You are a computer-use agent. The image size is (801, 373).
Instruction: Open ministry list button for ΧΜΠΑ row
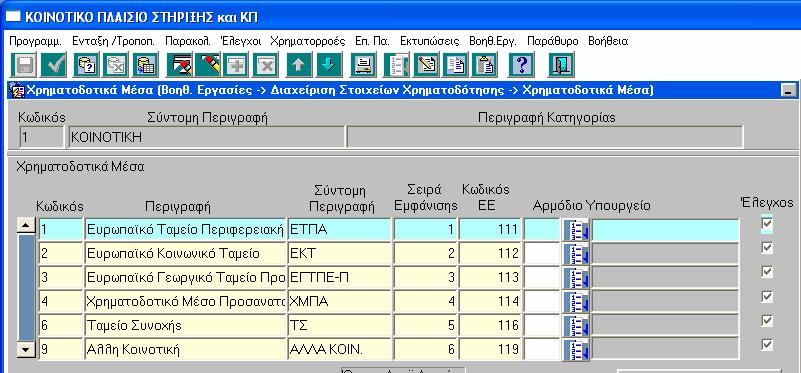(576, 301)
